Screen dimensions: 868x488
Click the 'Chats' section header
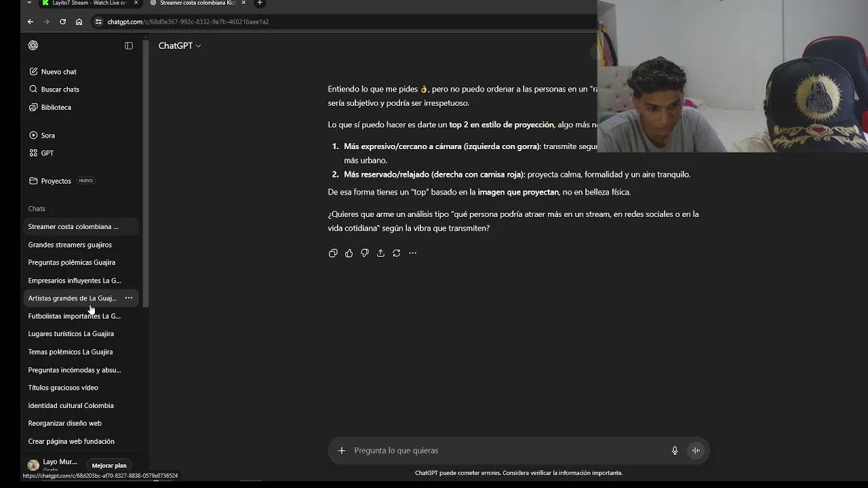tap(37, 209)
